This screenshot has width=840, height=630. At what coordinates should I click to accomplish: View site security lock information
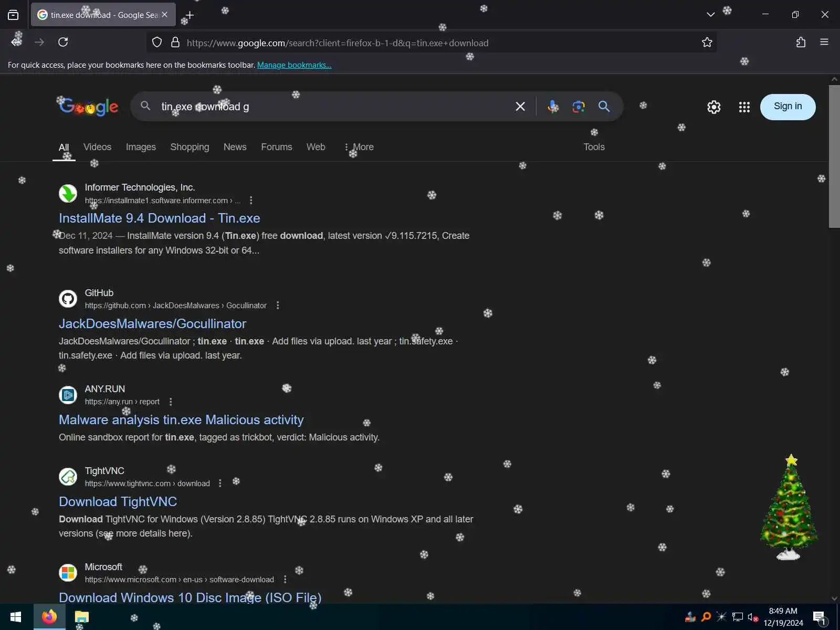point(175,43)
